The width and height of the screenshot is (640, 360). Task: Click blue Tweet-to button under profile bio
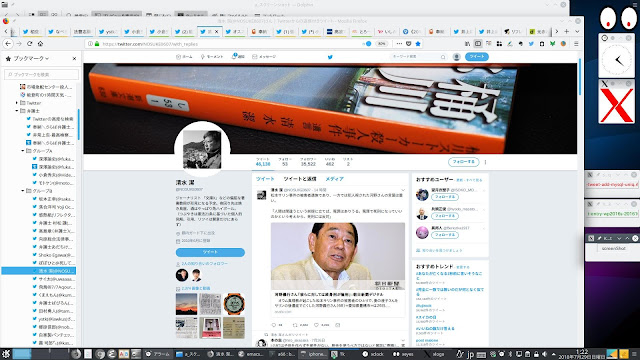(x=210, y=252)
